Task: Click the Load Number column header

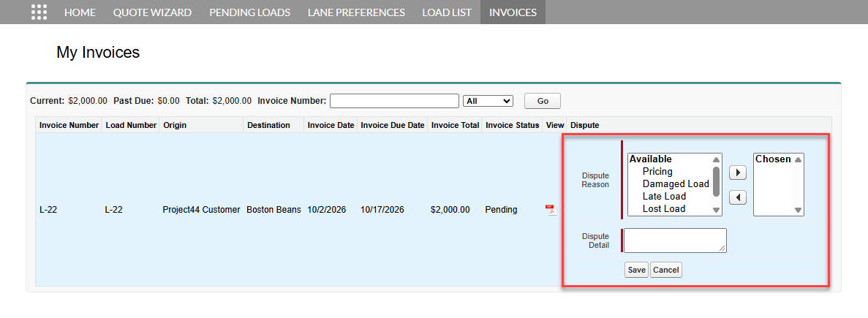Action: click(x=131, y=125)
